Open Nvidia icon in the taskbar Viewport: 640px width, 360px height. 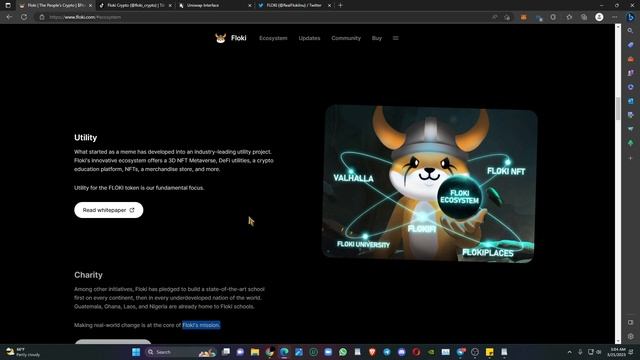(431, 352)
